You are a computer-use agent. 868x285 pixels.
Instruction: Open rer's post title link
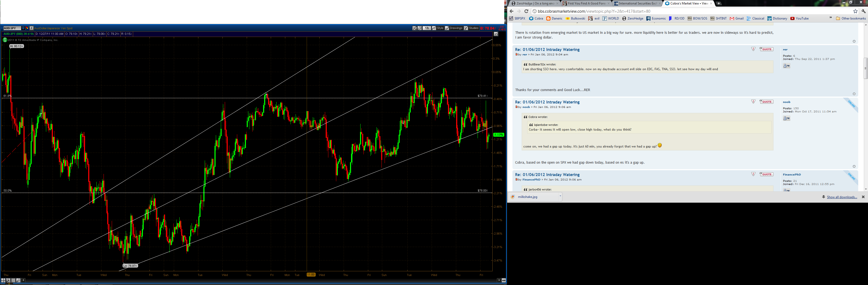click(547, 49)
